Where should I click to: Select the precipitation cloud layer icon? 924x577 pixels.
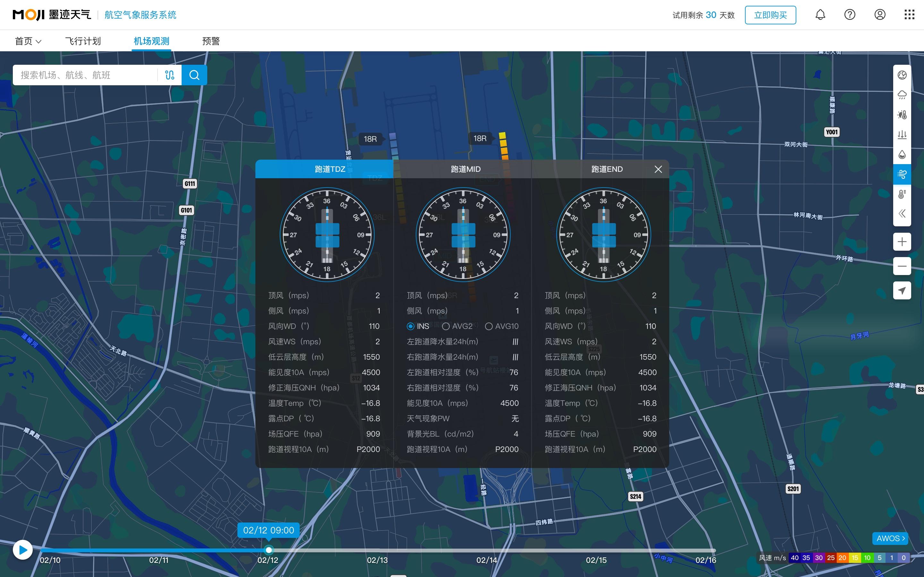click(902, 95)
